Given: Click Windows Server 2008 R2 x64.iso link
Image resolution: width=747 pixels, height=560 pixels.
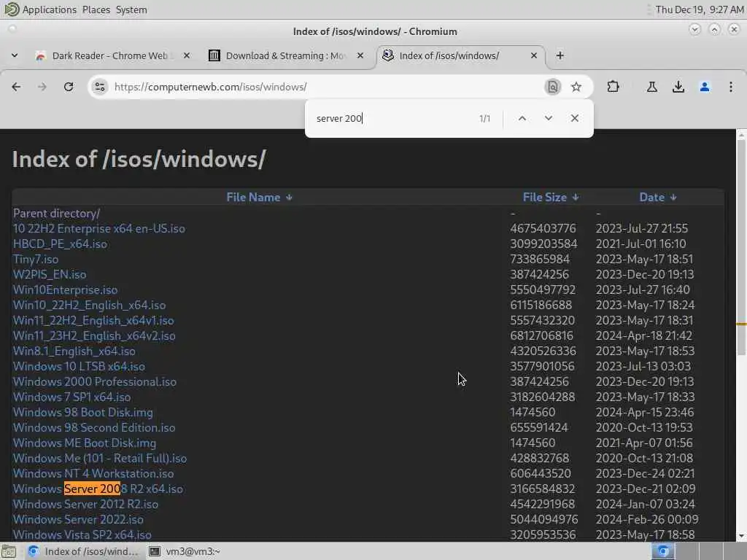Looking at the screenshot, I should tap(98, 489).
